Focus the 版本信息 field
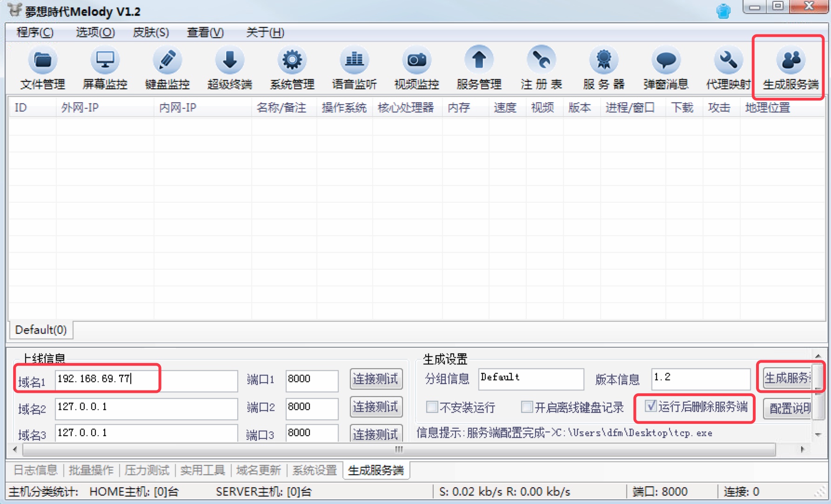Viewport: 831px width, 504px height. click(x=701, y=379)
